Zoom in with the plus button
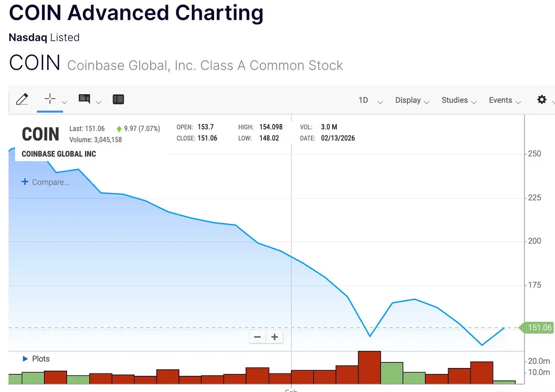This screenshot has width=555, height=392. (274, 337)
